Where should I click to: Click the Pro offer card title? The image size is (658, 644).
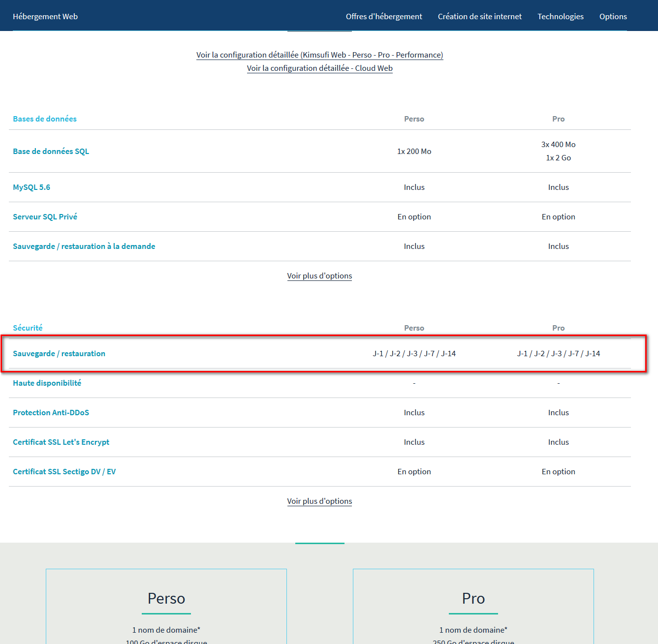click(473, 598)
